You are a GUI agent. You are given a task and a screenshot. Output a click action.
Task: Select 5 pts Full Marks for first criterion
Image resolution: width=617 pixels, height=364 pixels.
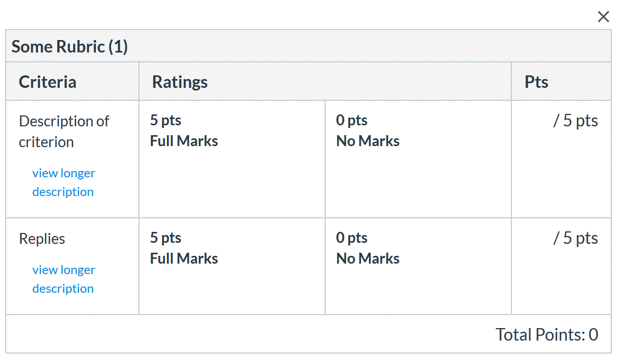coord(232,159)
